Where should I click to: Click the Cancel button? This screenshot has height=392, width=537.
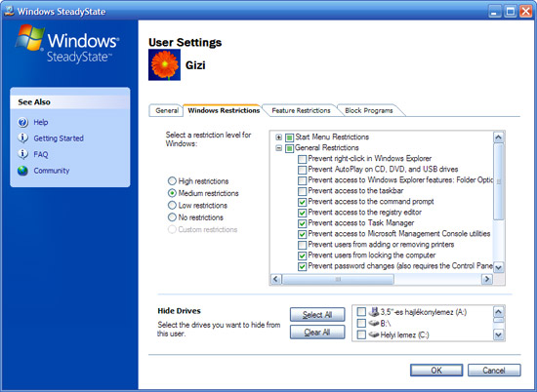point(494,371)
